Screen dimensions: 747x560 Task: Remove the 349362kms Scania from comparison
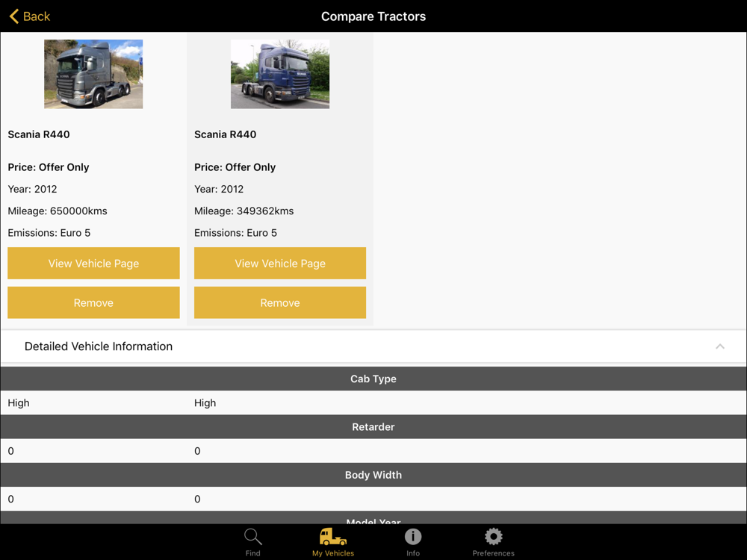pos(280,302)
